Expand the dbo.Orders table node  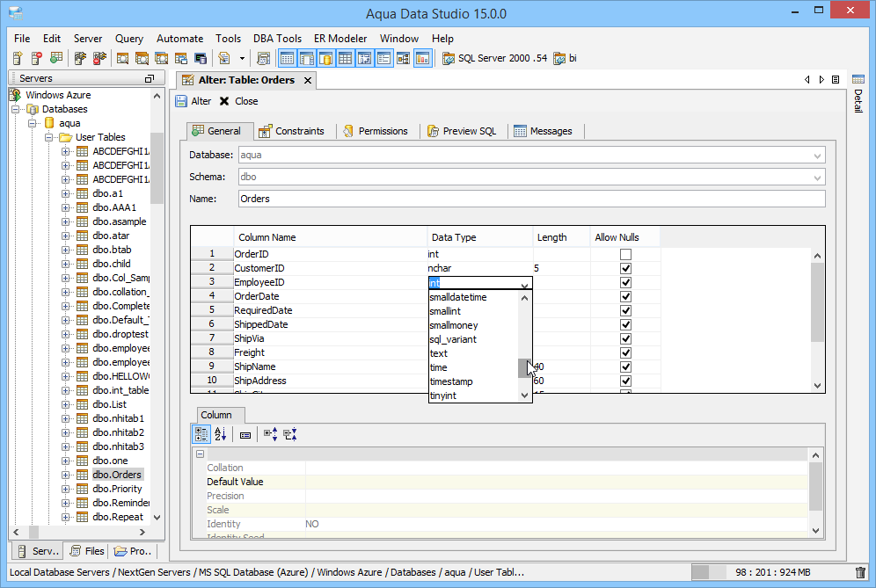(66, 475)
